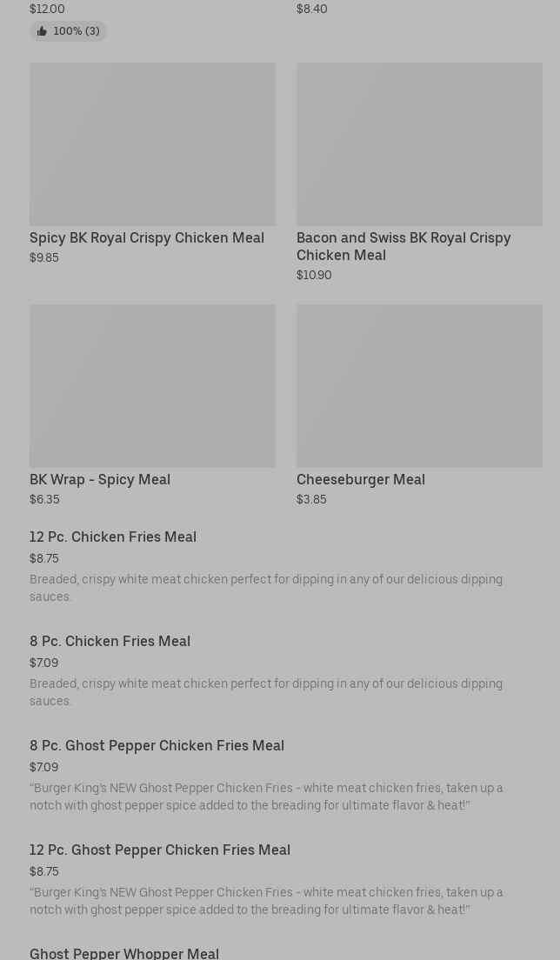The height and width of the screenshot is (960, 560).
Task: Click the 8 Pc. Ghost Pepper Fries description
Action: tap(266, 797)
